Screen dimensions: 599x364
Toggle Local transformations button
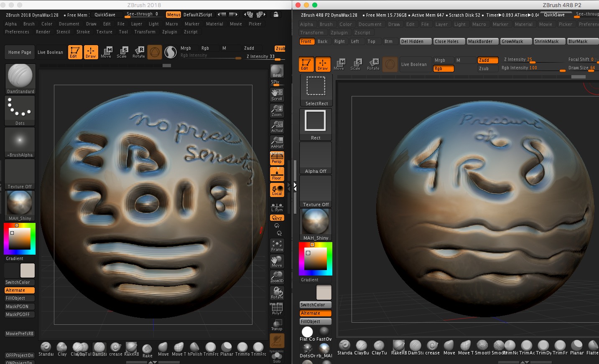(x=277, y=190)
